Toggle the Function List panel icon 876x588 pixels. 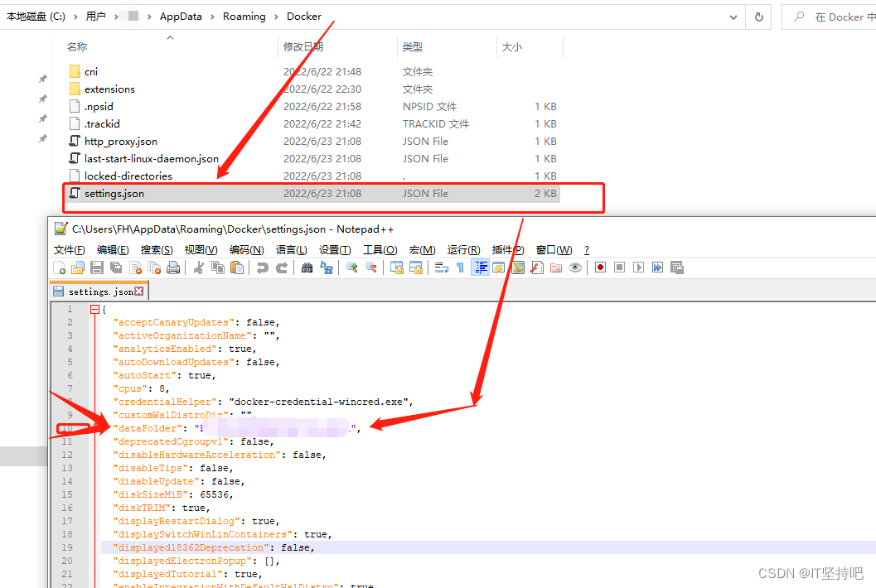[537, 268]
